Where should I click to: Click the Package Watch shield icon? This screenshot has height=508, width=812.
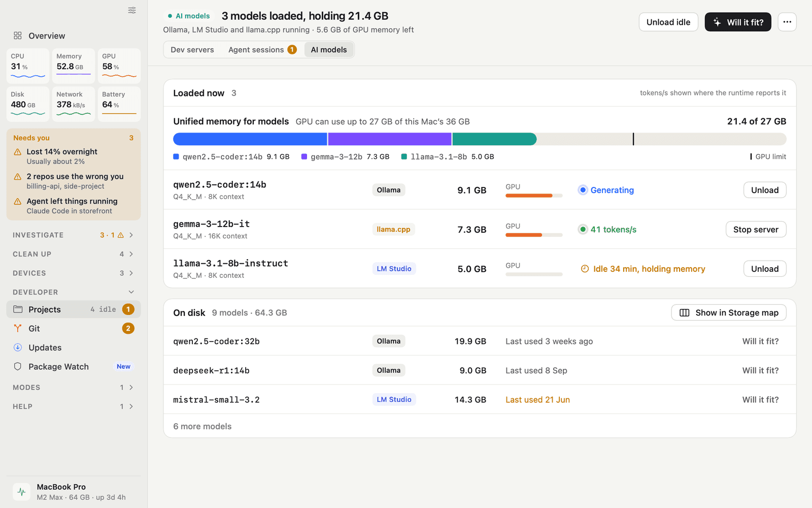click(18, 366)
